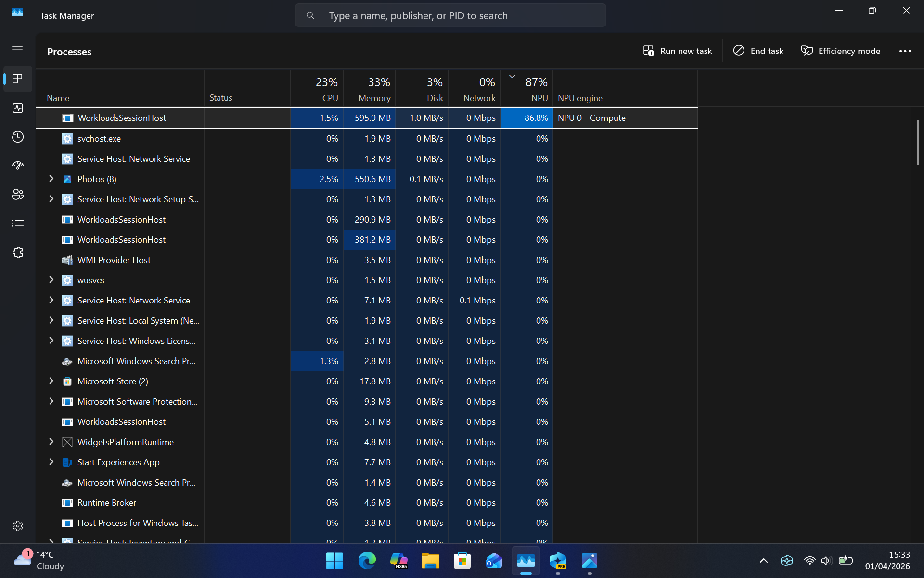Click the process search field

[x=450, y=15]
